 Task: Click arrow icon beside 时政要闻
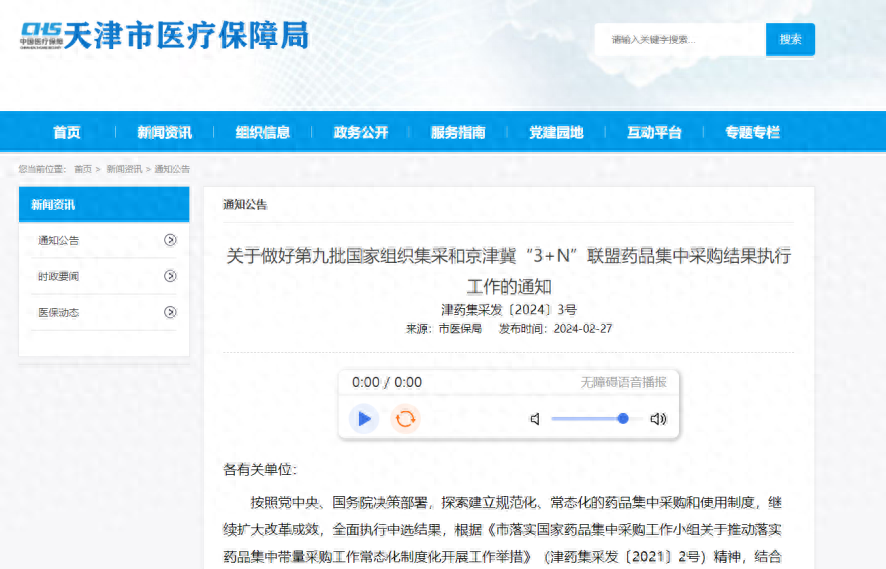click(170, 276)
